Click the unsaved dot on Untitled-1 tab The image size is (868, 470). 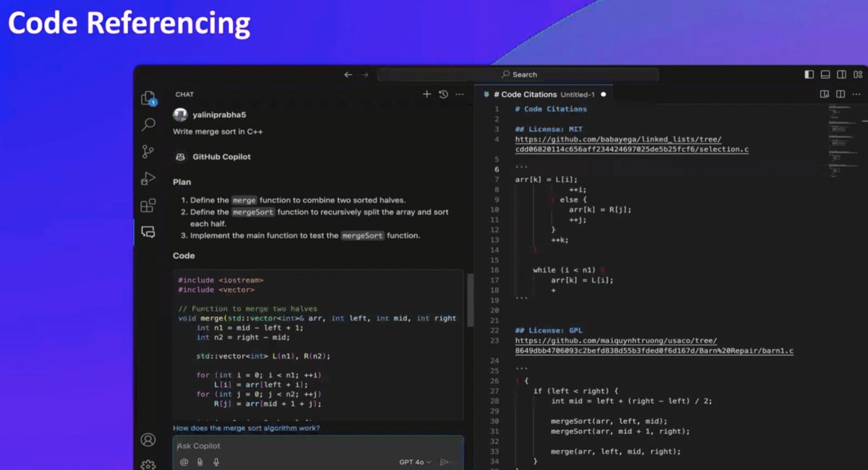pyautogui.click(x=603, y=94)
